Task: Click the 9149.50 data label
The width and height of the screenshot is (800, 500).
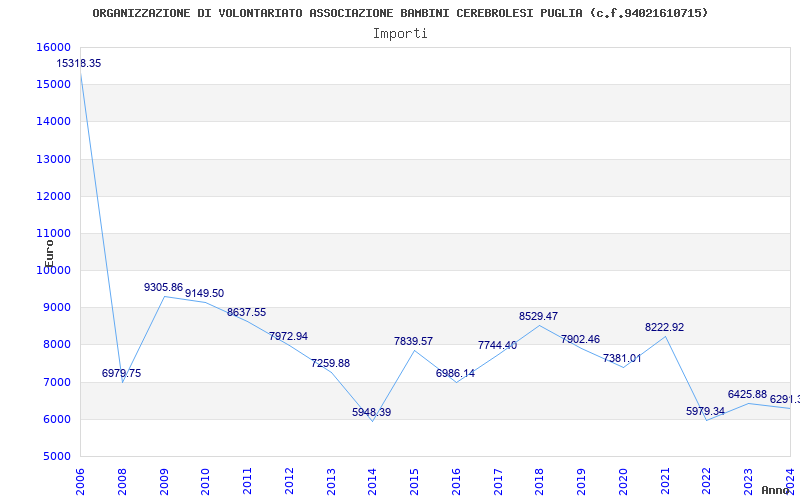Action: [x=204, y=293]
